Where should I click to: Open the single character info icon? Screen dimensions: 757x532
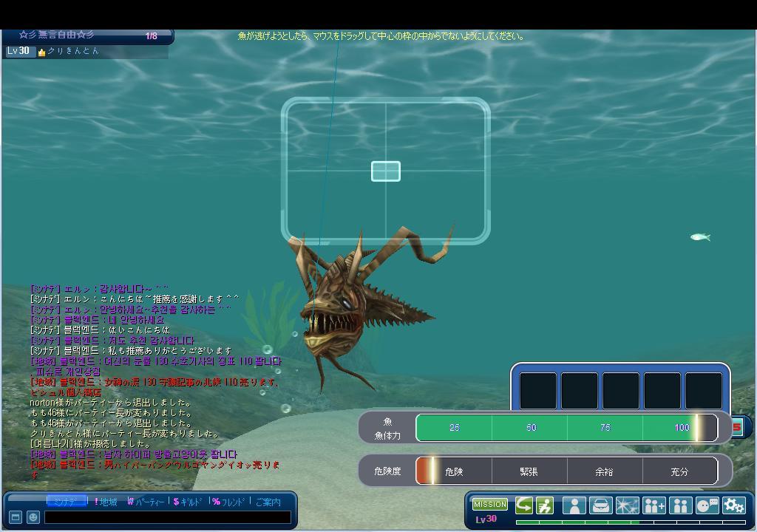coord(574,505)
